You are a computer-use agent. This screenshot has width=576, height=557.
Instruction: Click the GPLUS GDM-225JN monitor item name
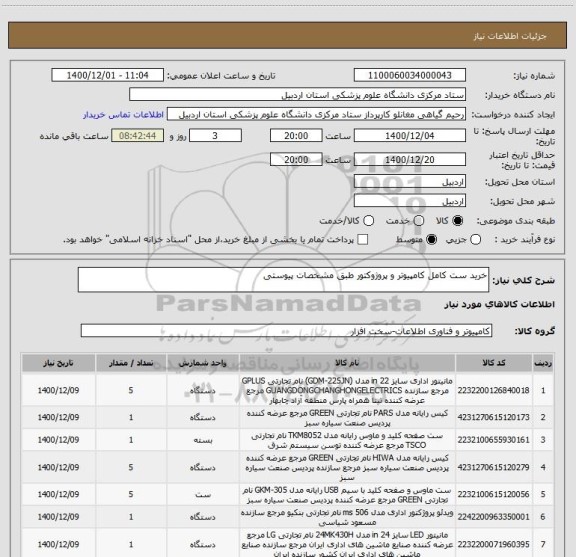pyautogui.click(x=347, y=390)
